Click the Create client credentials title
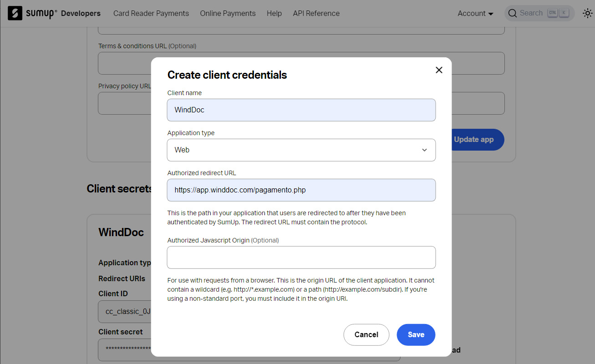Image resolution: width=595 pixels, height=364 pixels. [x=227, y=75]
